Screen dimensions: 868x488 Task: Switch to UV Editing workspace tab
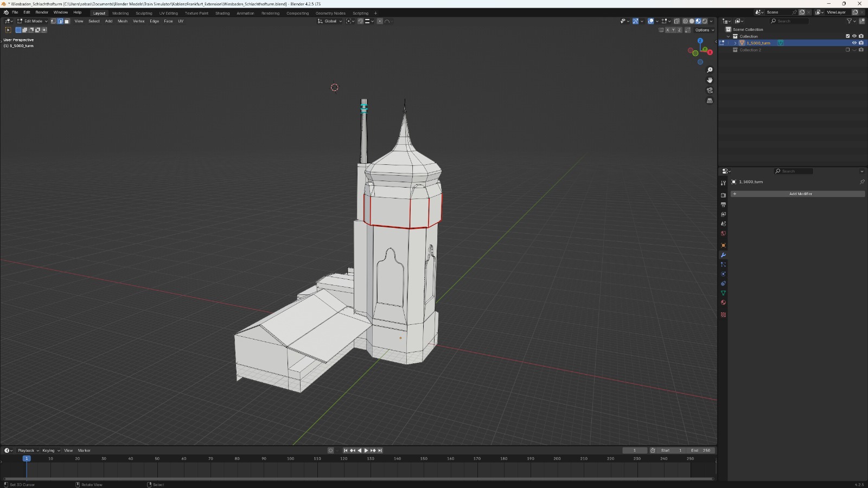(x=168, y=13)
